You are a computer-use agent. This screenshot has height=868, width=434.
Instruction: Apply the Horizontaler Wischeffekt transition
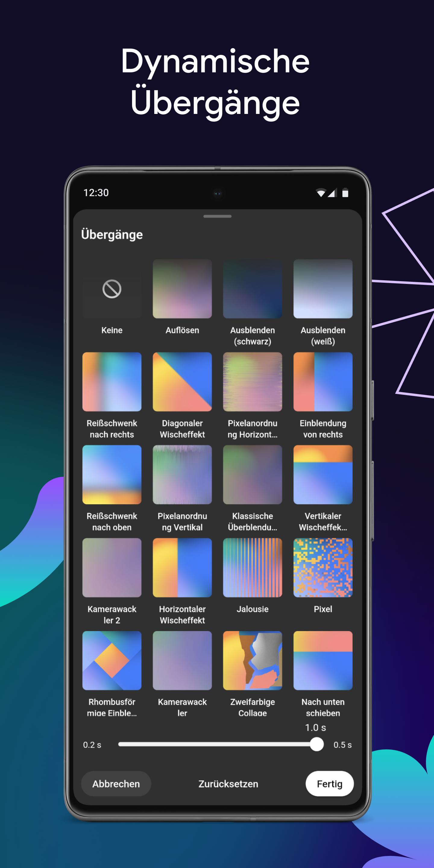(182, 568)
